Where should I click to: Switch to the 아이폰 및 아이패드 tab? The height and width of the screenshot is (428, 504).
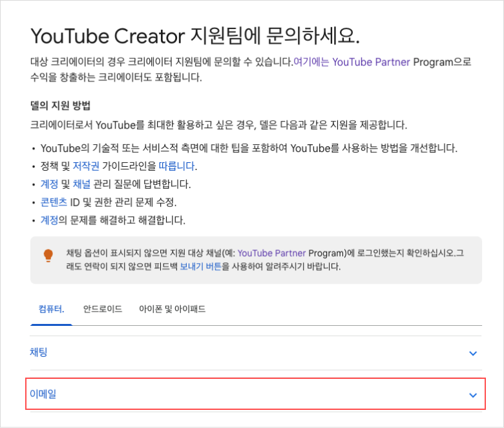173,309
